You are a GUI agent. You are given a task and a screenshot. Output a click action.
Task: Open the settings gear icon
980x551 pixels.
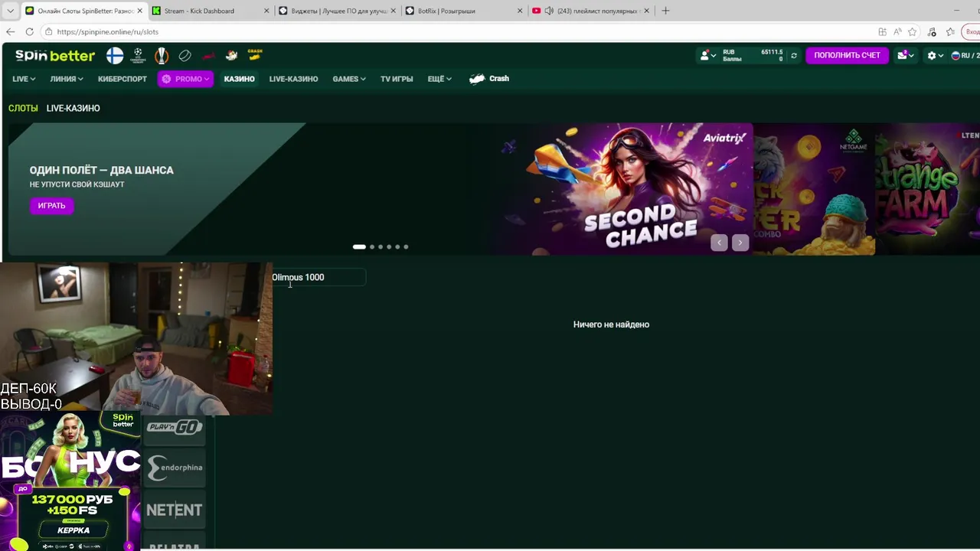point(932,55)
